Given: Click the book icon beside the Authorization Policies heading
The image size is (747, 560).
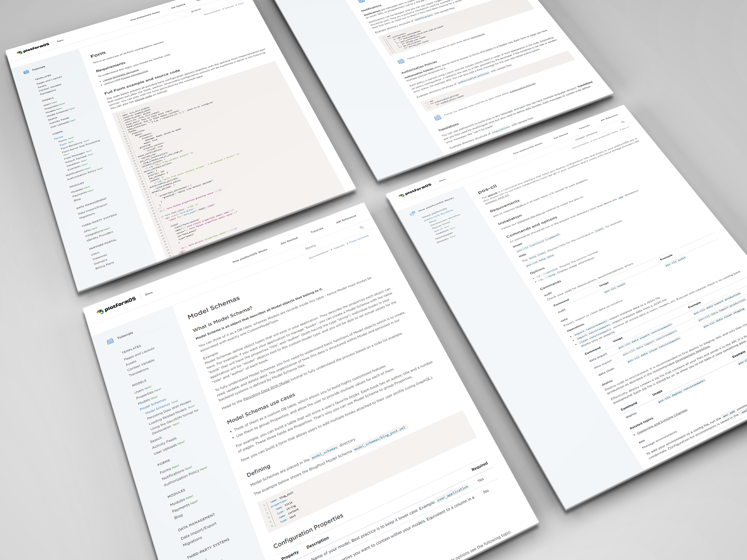Looking at the screenshot, I should (401, 61).
